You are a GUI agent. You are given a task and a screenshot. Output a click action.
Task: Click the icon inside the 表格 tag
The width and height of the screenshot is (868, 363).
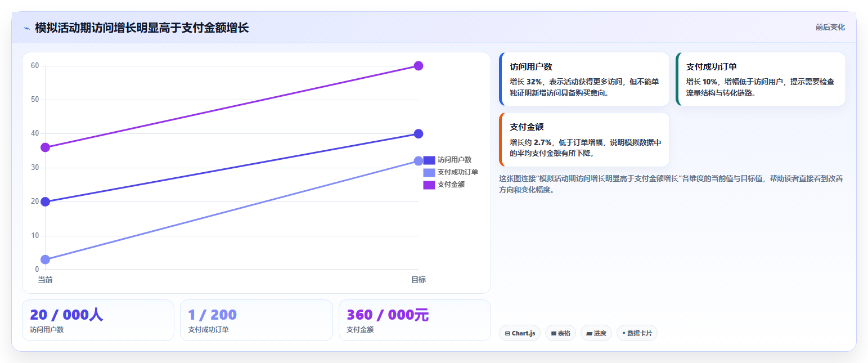tap(554, 334)
